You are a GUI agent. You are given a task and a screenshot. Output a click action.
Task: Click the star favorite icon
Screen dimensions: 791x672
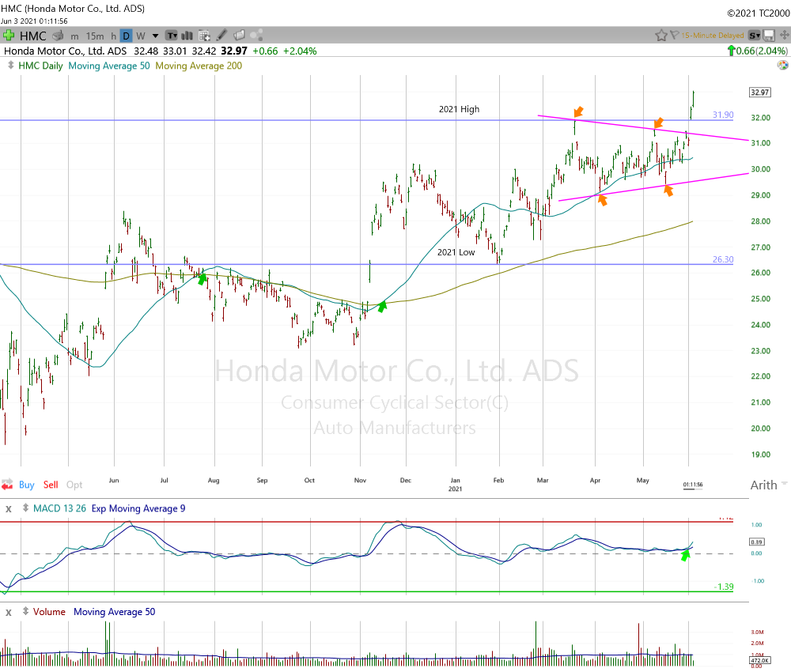tap(660, 36)
